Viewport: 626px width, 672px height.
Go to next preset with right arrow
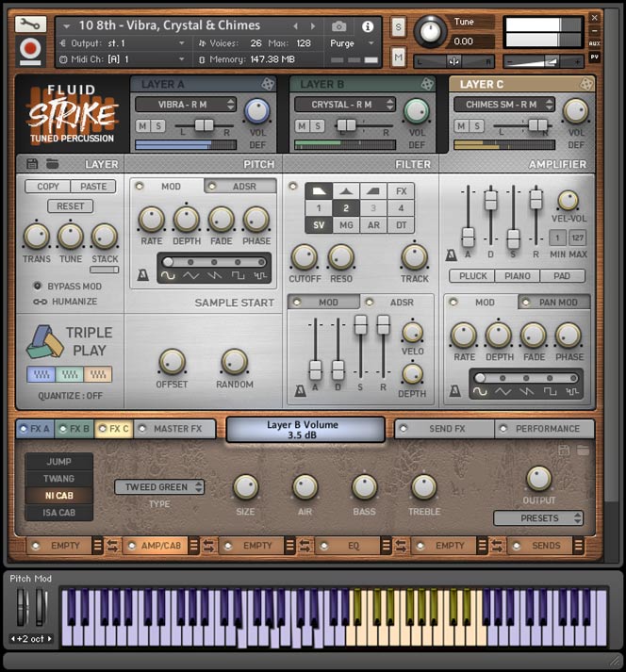point(313,26)
